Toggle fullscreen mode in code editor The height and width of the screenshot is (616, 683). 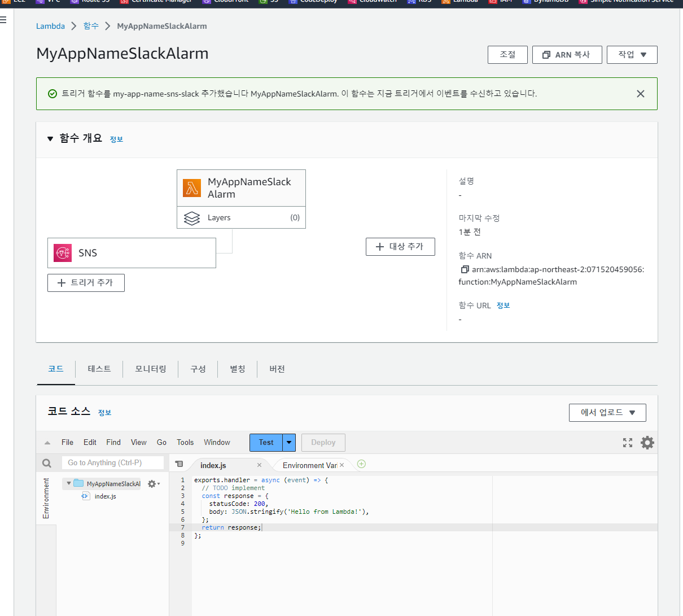click(x=628, y=443)
